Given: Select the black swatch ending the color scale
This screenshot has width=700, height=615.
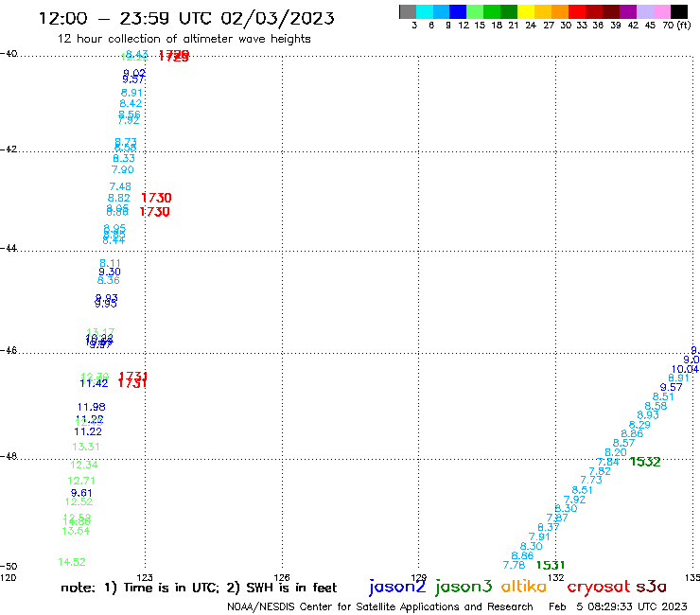Looking at the screenshot, I should (x=678, y=11).
